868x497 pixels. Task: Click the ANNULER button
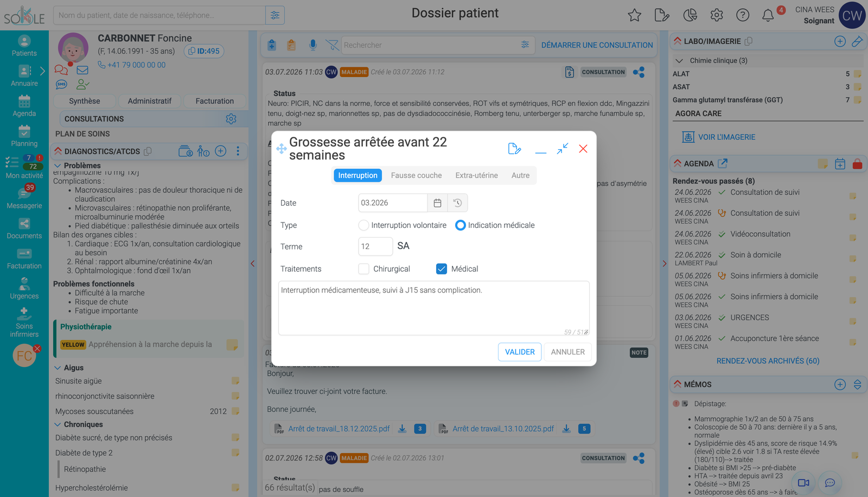click(x=567, y=352)
